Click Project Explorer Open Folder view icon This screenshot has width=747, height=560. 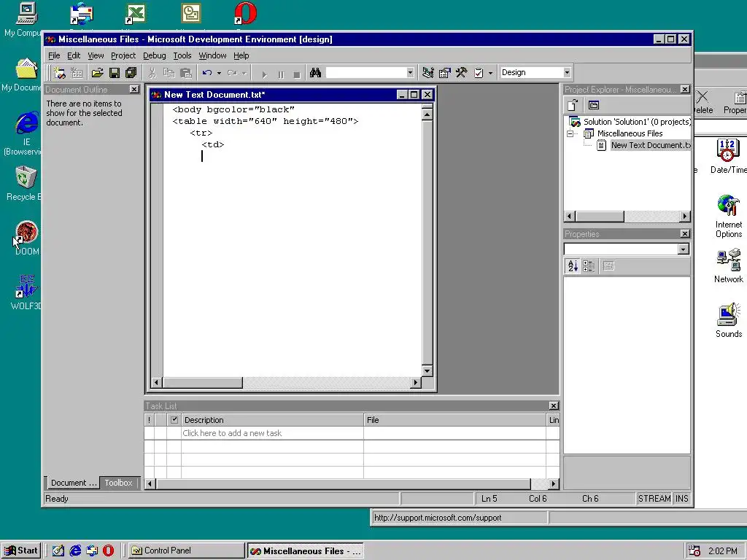coord(594,105)
